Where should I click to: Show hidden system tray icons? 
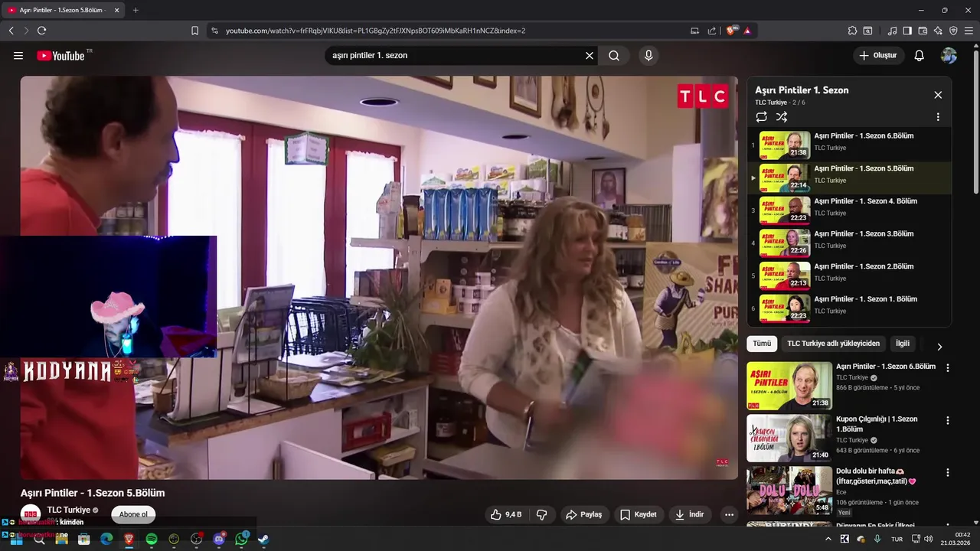[x=828, y=539]
